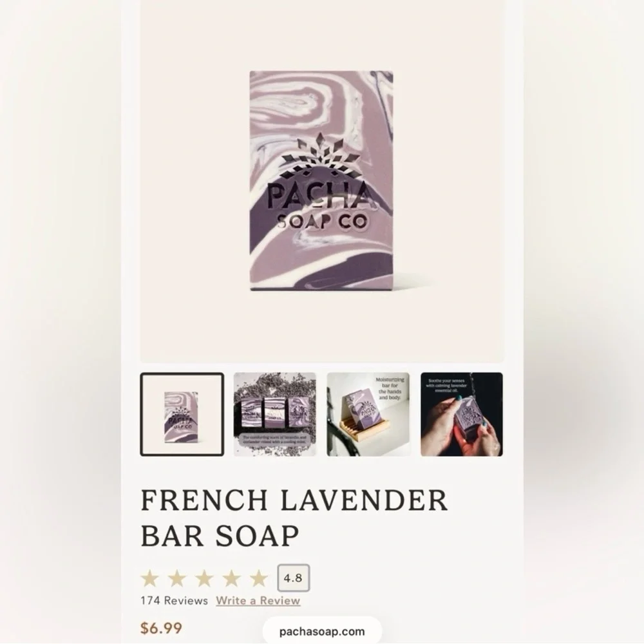Click the $6.99 price

tap(162, 628)
